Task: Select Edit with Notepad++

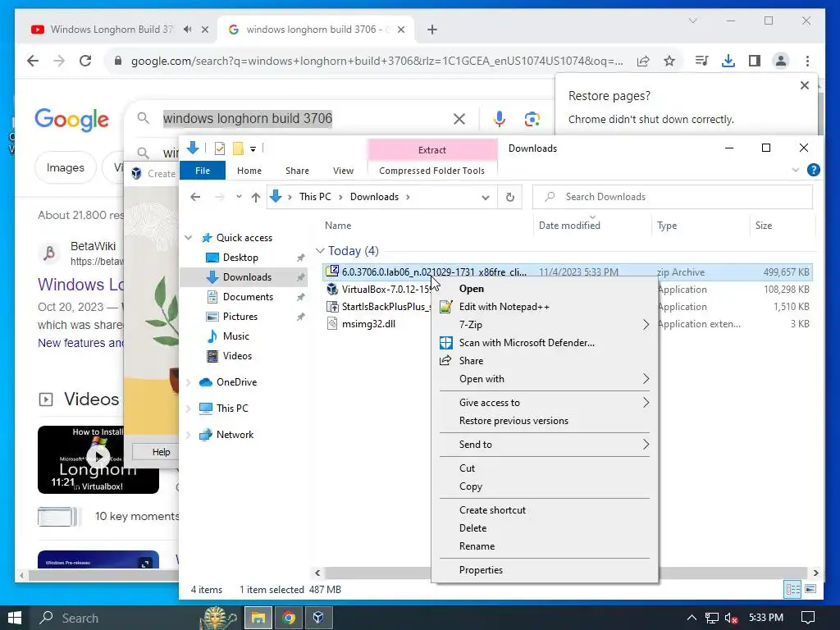Action: click(x=545, y=307)
